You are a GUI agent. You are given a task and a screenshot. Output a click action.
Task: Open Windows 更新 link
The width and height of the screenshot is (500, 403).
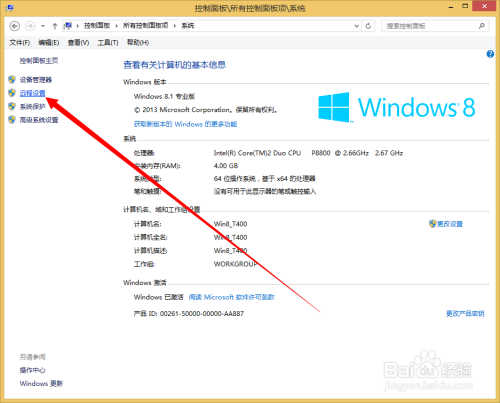coord(41,384)
